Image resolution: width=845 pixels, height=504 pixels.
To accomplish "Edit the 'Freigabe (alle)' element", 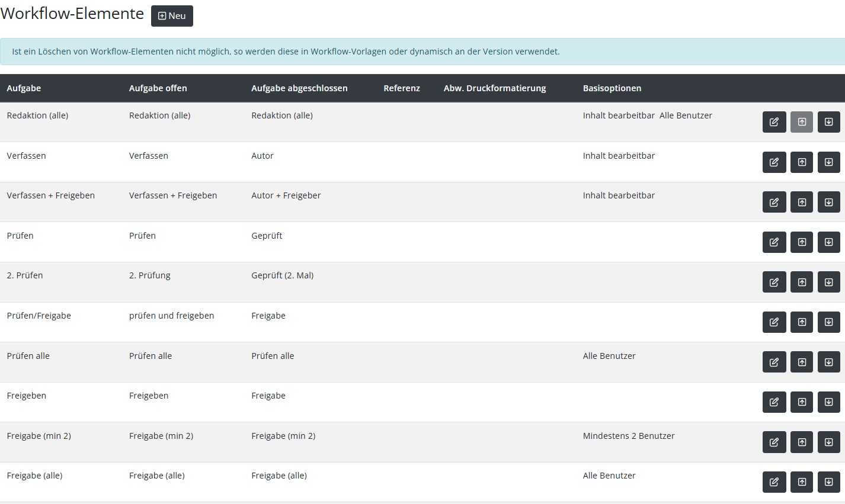I will click(774, 482).
